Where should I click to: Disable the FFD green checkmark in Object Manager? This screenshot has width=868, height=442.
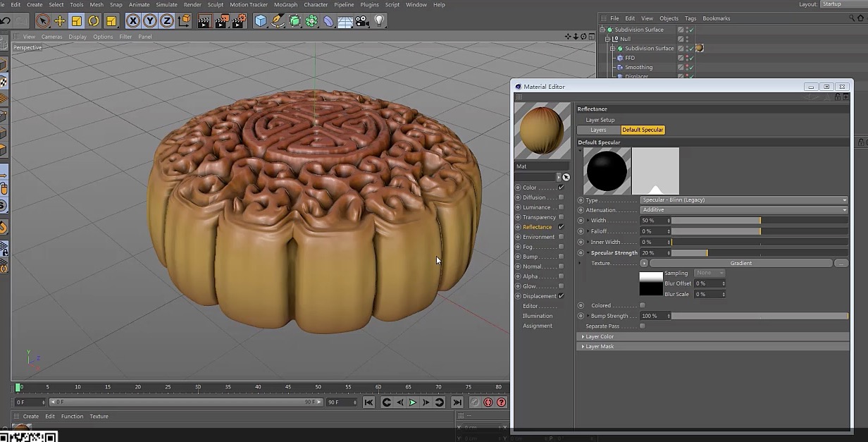691,58
